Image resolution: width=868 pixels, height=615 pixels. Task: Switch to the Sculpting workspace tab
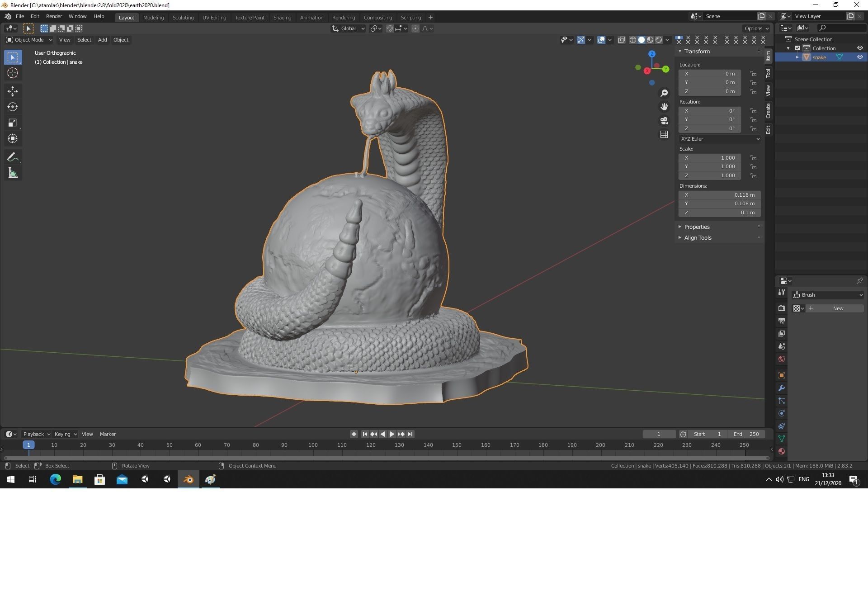click(183, 18)
